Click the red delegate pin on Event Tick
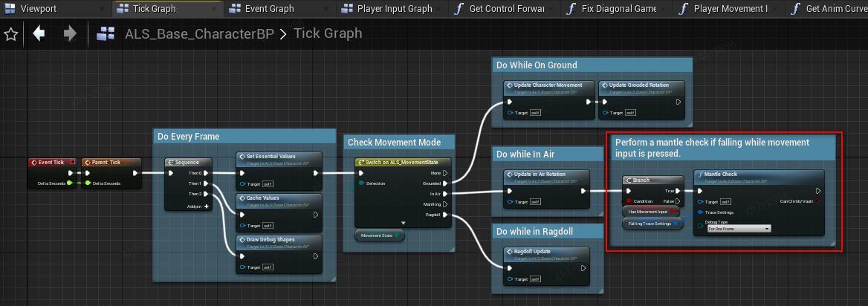This screenshot has width=868, height=306. tap(72, 162)
